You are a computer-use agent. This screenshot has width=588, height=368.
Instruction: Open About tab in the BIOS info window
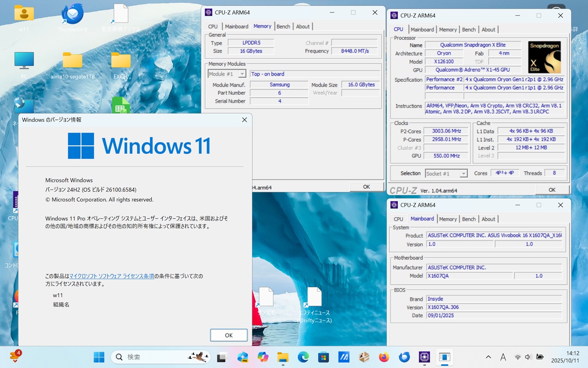tap(488, 219)
